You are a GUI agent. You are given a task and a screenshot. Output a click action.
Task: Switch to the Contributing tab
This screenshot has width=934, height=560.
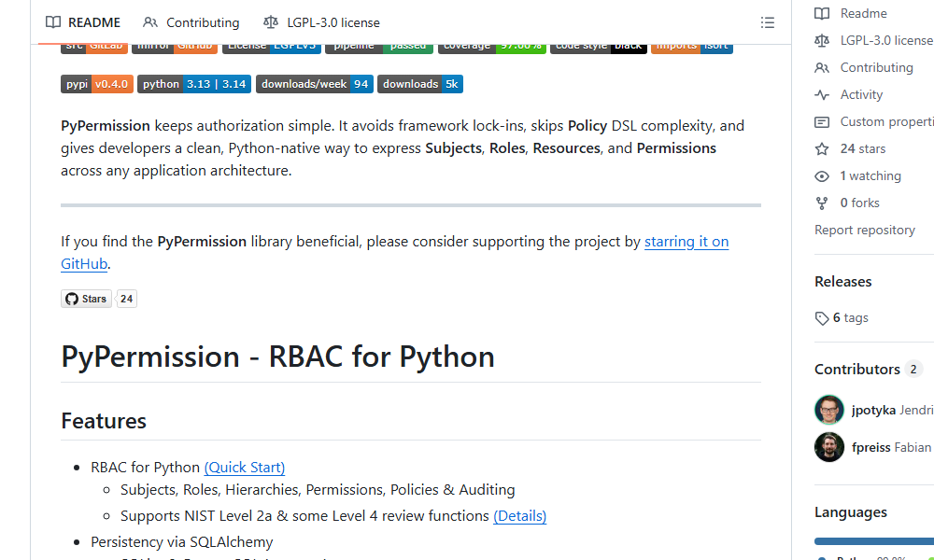[191, 22]
